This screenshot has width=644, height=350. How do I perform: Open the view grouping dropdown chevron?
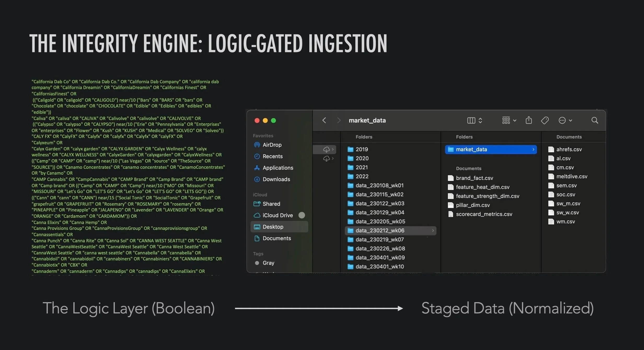point(515,121)
